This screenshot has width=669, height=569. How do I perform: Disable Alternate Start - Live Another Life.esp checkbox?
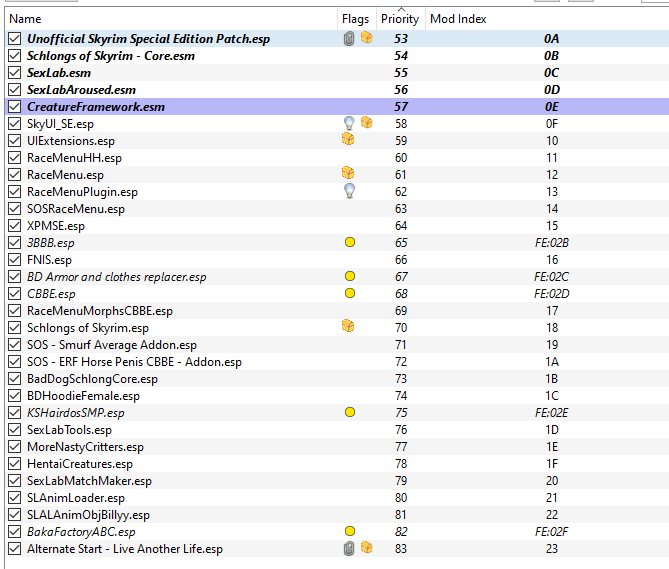15,549
